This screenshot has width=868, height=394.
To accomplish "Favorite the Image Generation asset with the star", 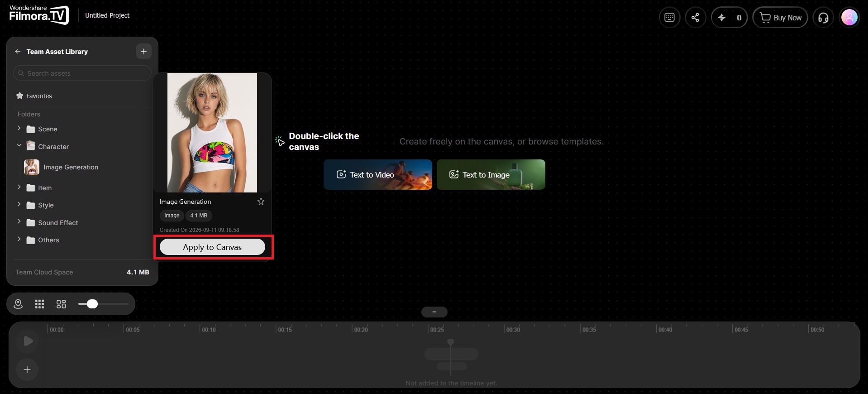I will tap(261, 202).
